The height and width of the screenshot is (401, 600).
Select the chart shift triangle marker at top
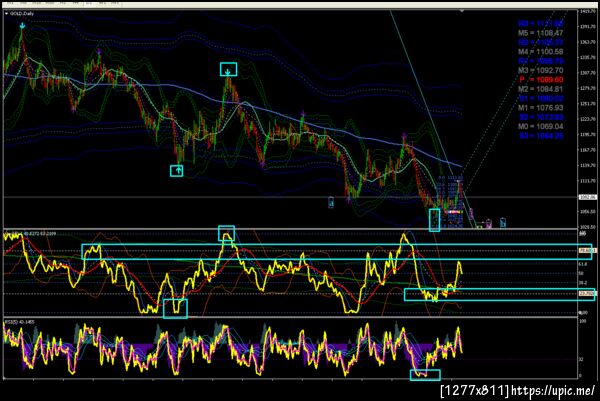point(462,11)
